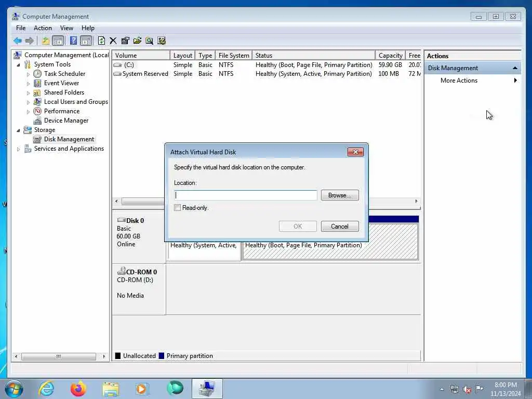Click the Cancel button in dialog

[x=340, y=227]
